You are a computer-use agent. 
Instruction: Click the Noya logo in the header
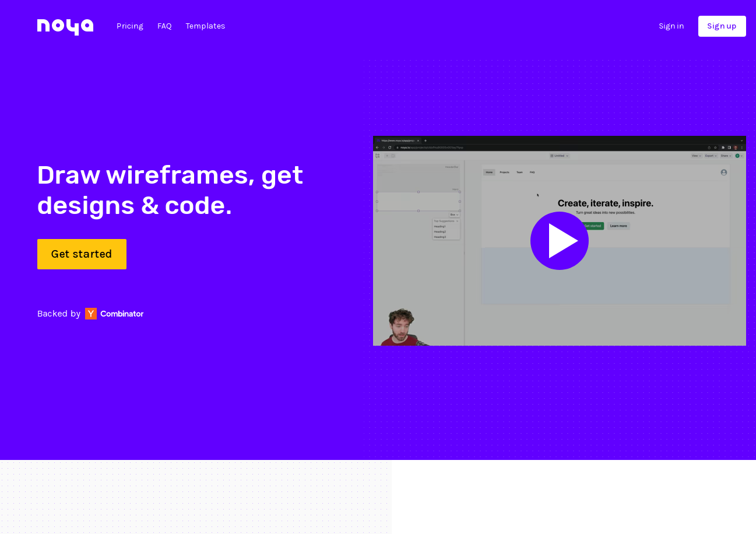click(65, 26)
